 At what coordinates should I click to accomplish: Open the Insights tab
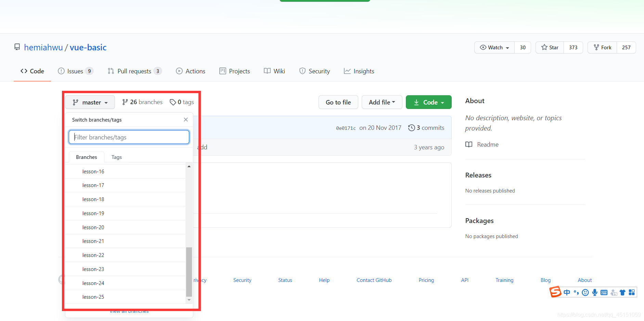coord(359,71)
